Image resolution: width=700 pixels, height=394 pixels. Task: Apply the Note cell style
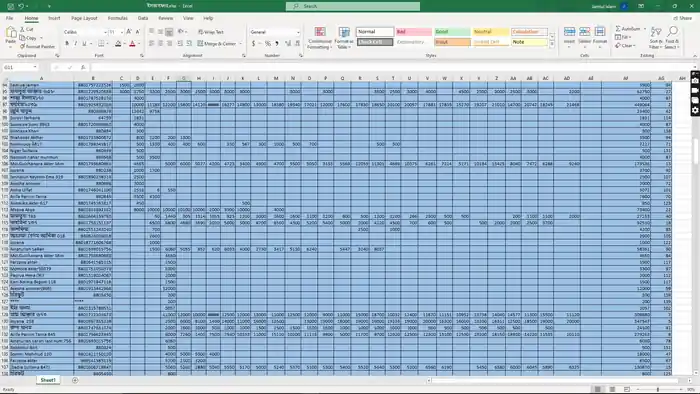529,42
